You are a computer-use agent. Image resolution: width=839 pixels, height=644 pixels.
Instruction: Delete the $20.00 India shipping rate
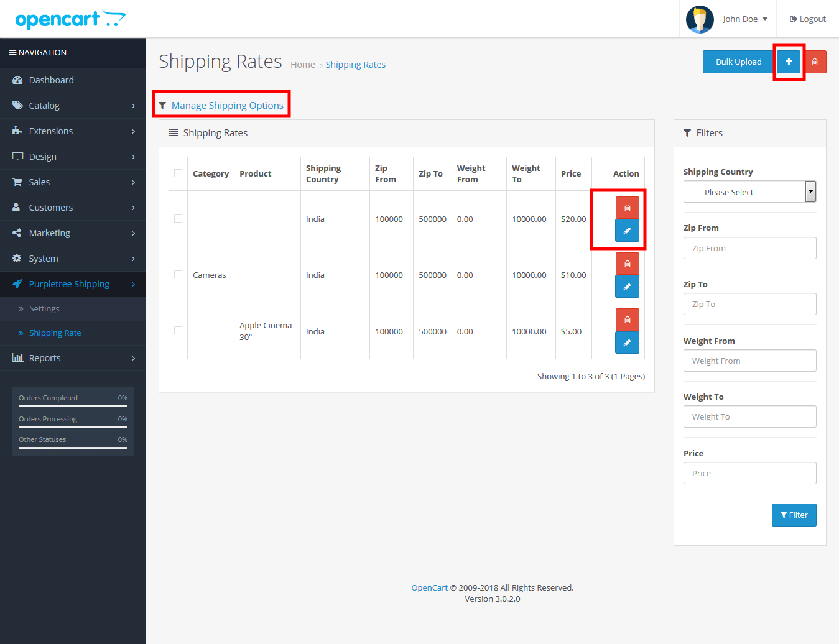627,208
